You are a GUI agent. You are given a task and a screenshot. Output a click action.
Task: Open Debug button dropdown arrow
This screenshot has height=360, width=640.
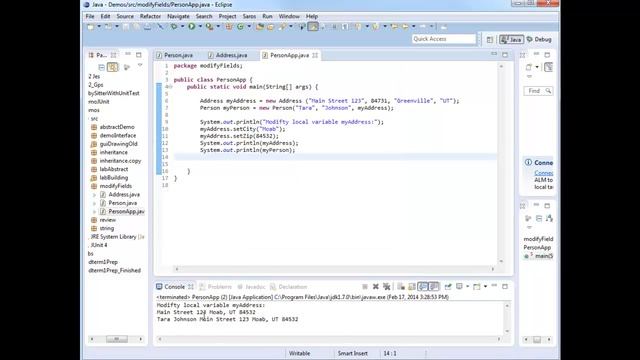182,27
